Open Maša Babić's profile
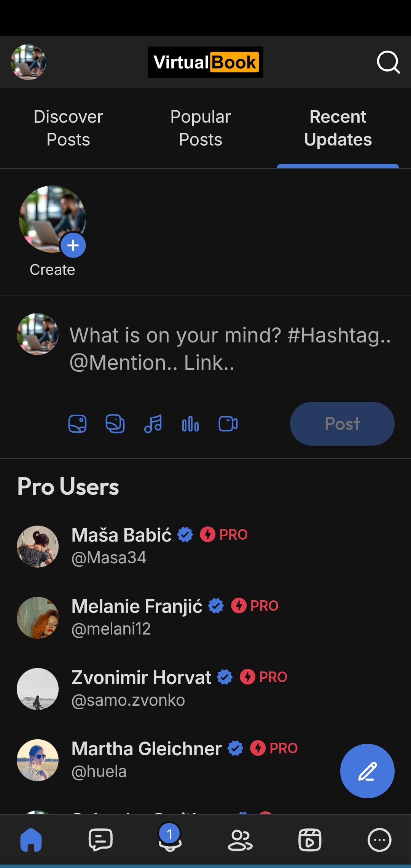 [x=121, y=535]
